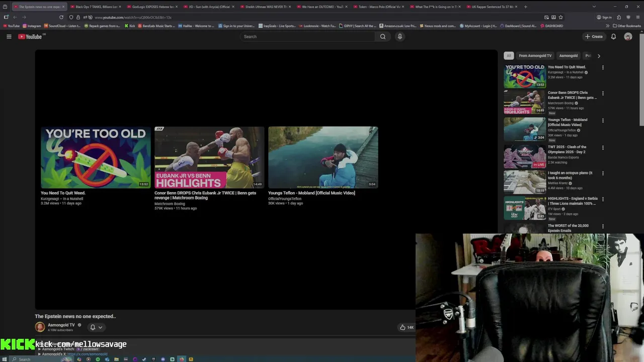
Task: Open the GIPHY bookmark
Action: [358, 26]
